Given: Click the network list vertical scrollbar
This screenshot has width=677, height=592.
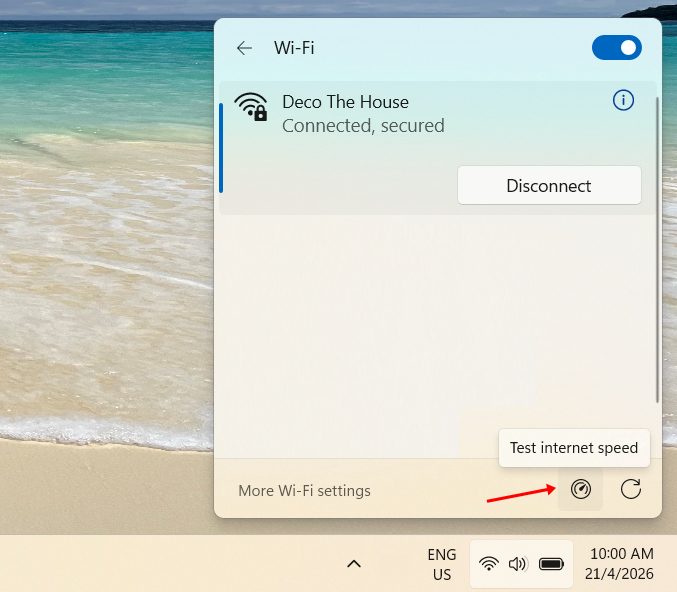Looking at the screenshot, I should tap(656, 250).
